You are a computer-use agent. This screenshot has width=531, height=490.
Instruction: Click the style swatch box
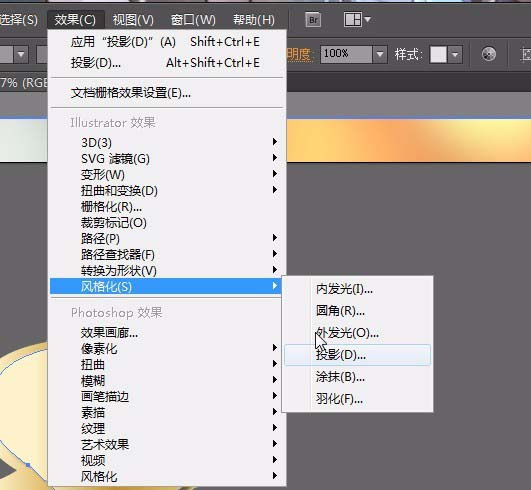click(x=438, y=54)
